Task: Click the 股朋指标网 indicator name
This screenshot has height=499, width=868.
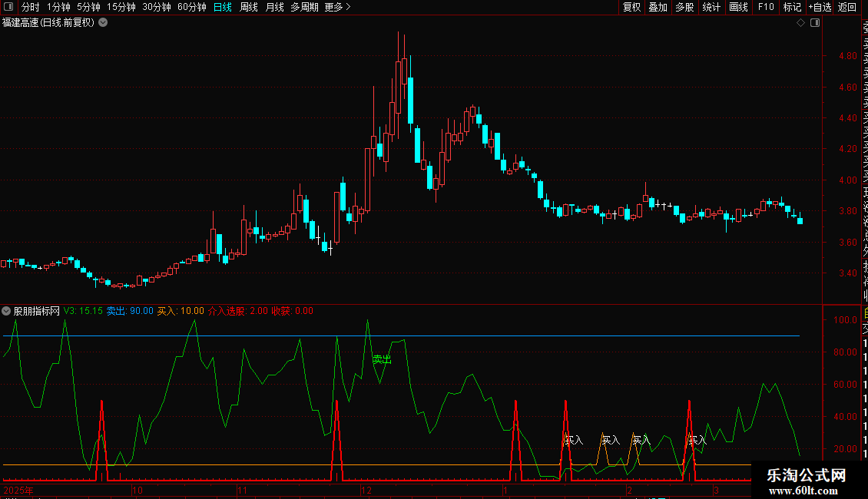Action: click(x=37, y=311)
